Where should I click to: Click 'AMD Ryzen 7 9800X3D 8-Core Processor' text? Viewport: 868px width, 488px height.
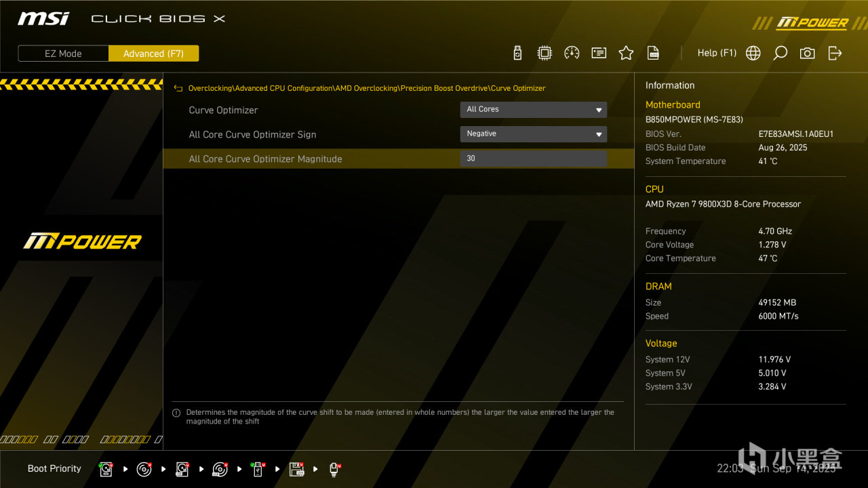click(x=723, y=204)
